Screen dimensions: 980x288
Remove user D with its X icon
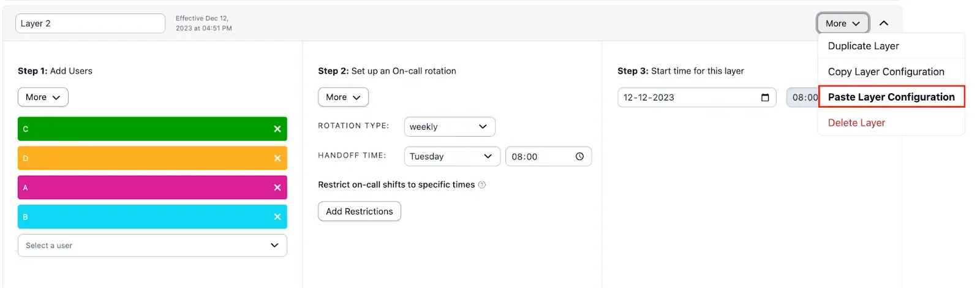click(277, 158)
